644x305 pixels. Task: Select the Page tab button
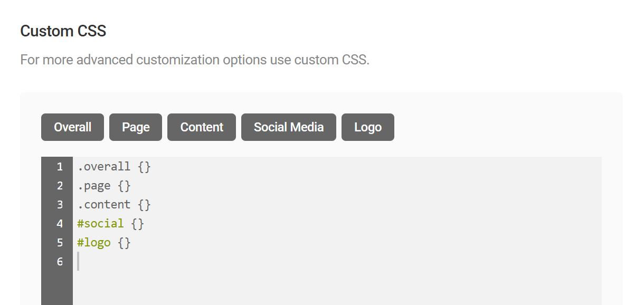(x=135, y=127)
